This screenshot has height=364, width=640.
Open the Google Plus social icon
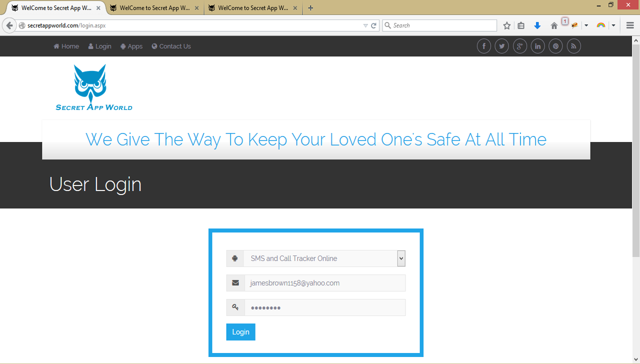[x=520, y=46]
